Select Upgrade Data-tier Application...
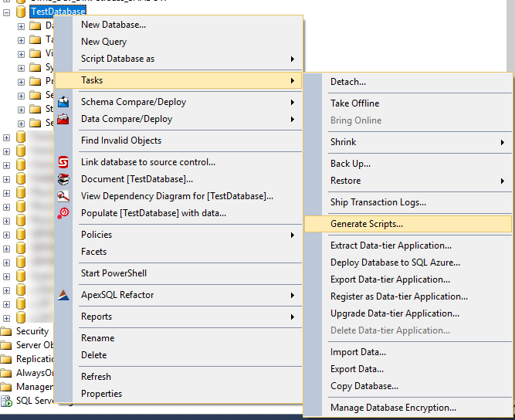515x420 pixels. coord(408,313)
